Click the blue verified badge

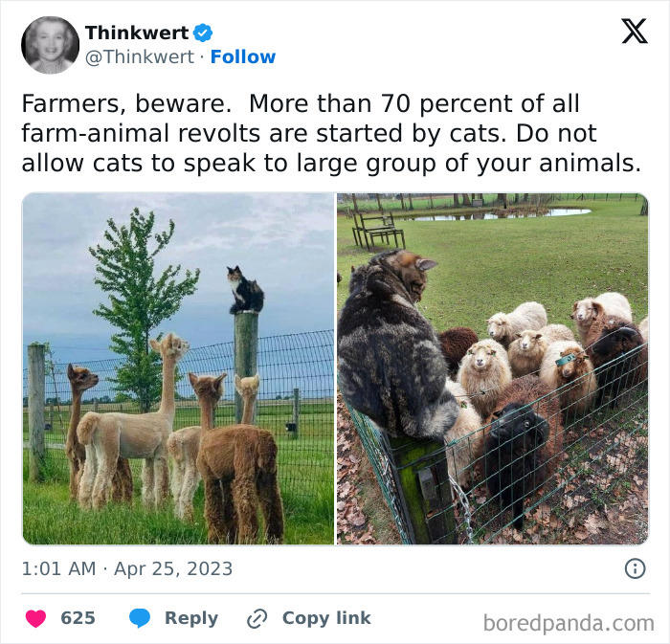(203, 33)
